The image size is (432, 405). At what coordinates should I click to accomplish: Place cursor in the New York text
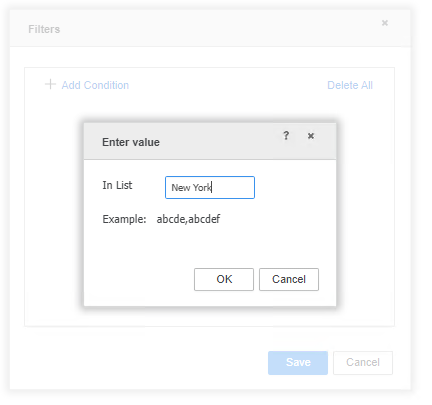191,188
